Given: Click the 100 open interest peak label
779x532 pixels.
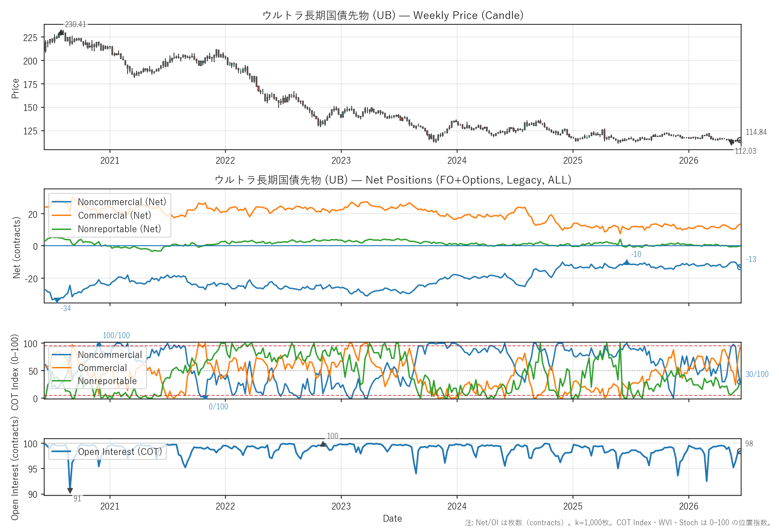Looking at the screenshot, I should (x=333, y=436).
